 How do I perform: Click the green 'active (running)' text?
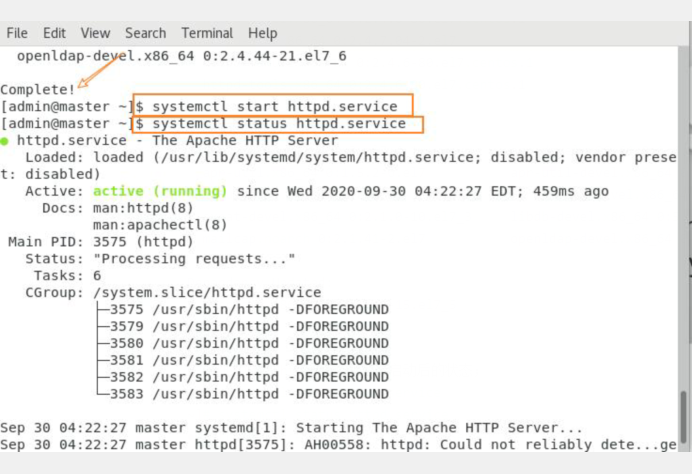(x=160, y=191)
